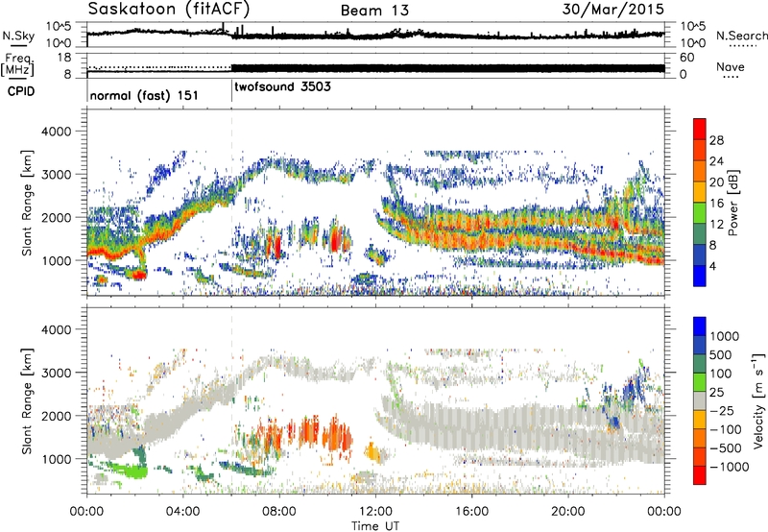
Task: Click the 10^0 label beside N.Search
Action: [693, 43]
